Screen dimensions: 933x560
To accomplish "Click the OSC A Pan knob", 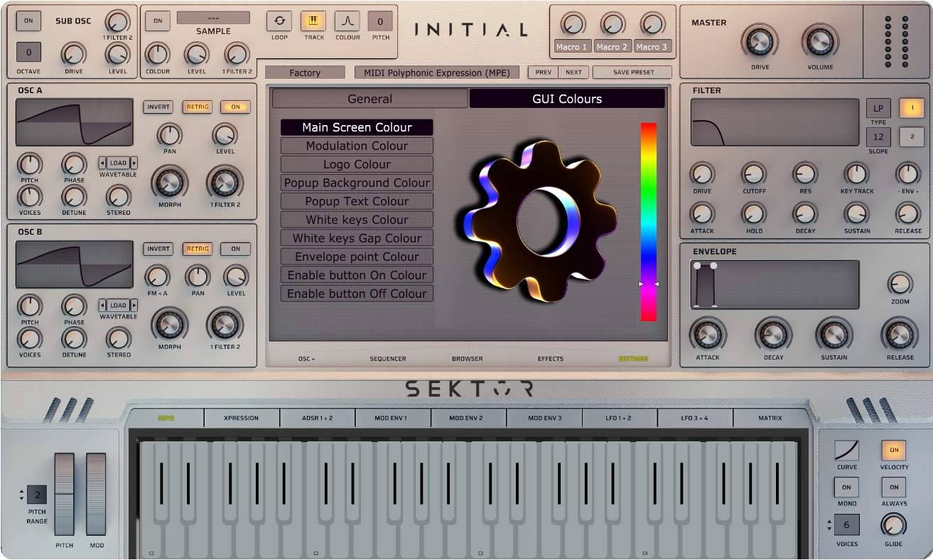I will [x=169, y=134].
